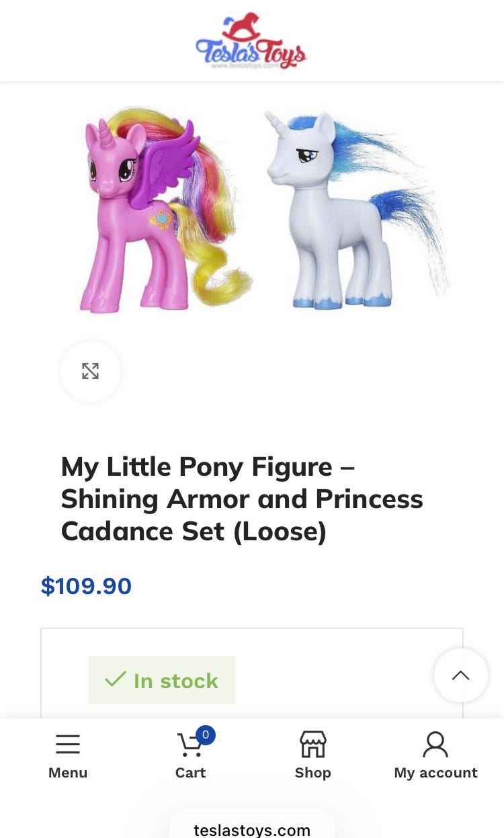Open the shopping cart icon
The width and height of the screenshot is (504, 838).
tap(190, 745)
